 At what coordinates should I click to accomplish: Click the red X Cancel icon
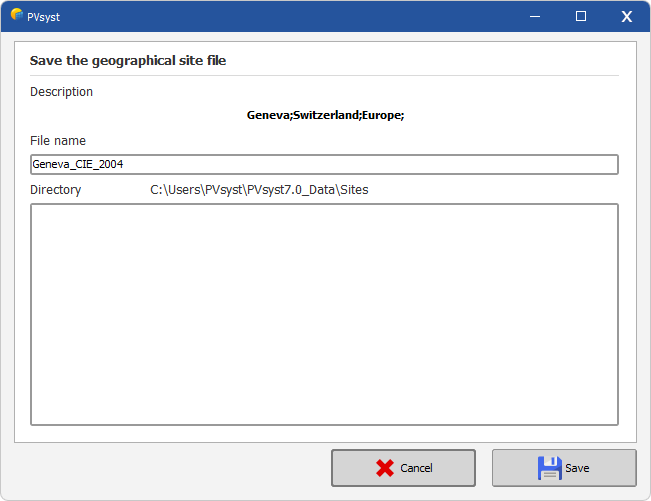point(384,468)
